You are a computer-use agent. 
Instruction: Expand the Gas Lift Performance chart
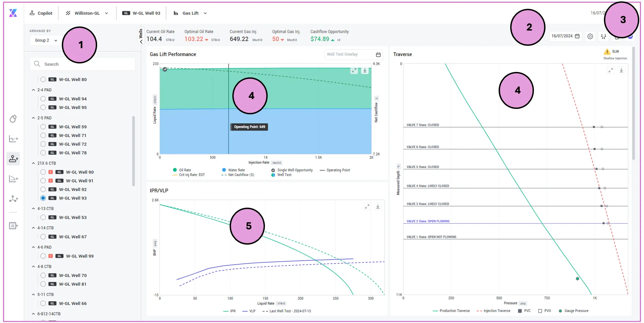354,70
